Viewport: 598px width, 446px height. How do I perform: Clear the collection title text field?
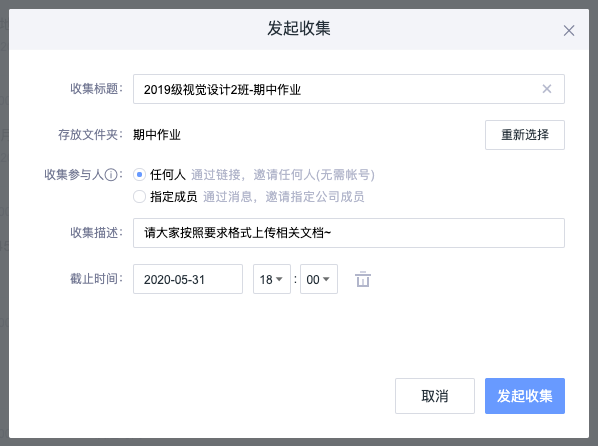point(547,89)
